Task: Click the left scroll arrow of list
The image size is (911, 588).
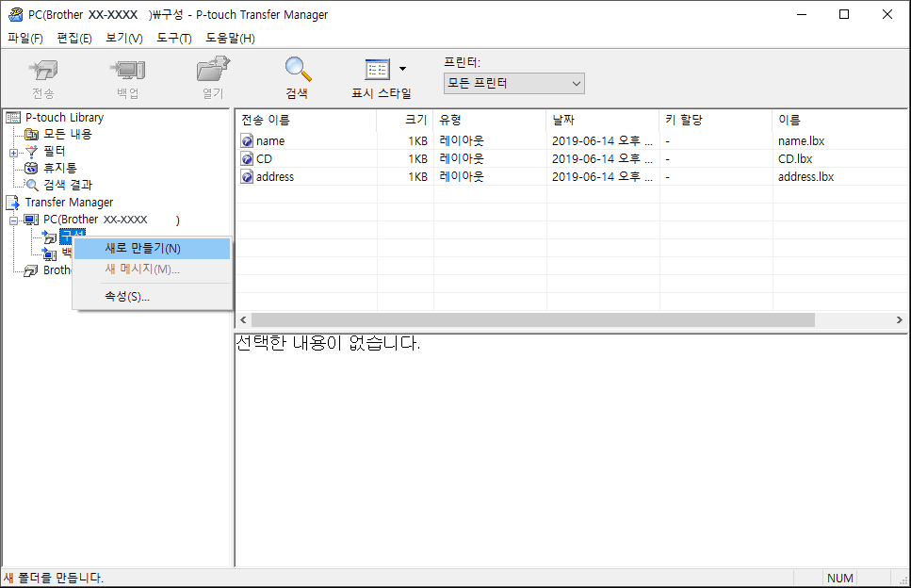Action: point(243,320)
